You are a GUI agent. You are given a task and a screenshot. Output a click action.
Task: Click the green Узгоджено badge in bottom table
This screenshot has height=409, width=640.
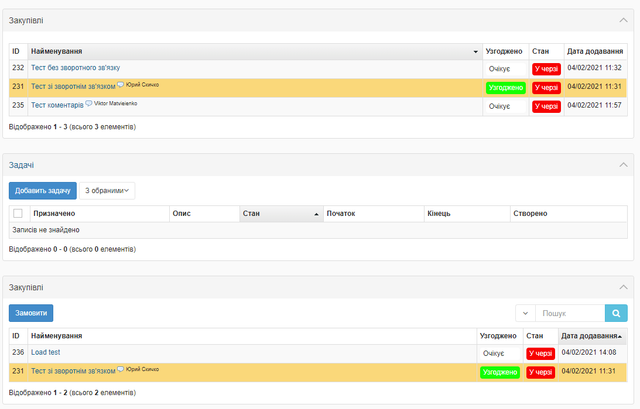coord(500,372)
